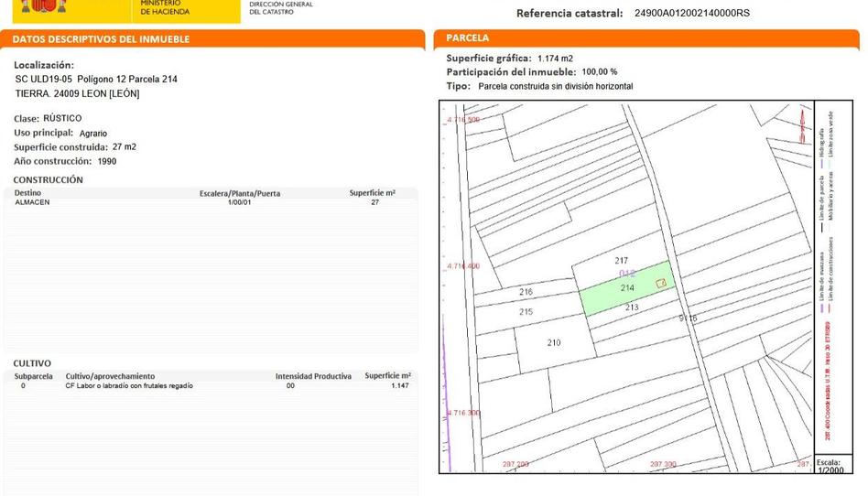Click parcel 217 on the map
This screenshot has width=868, height=496.
(621, 262)
